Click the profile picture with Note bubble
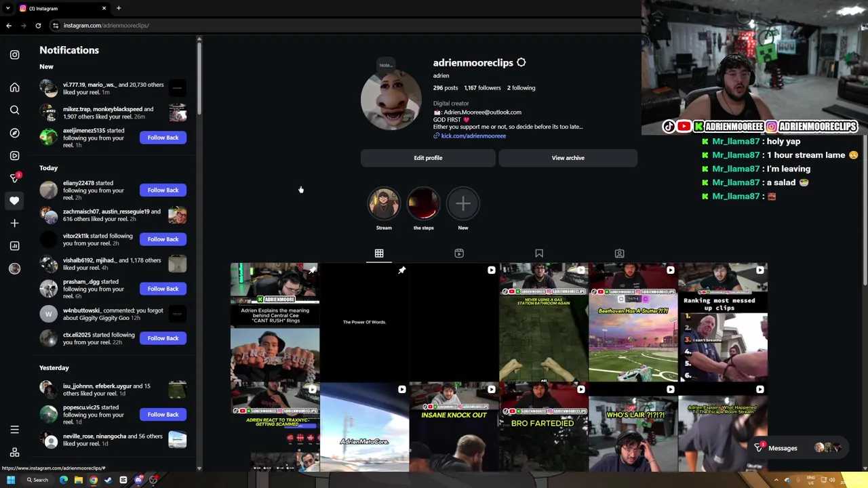Viewport: 868px width, 488px height. click(x=391, y=100)
